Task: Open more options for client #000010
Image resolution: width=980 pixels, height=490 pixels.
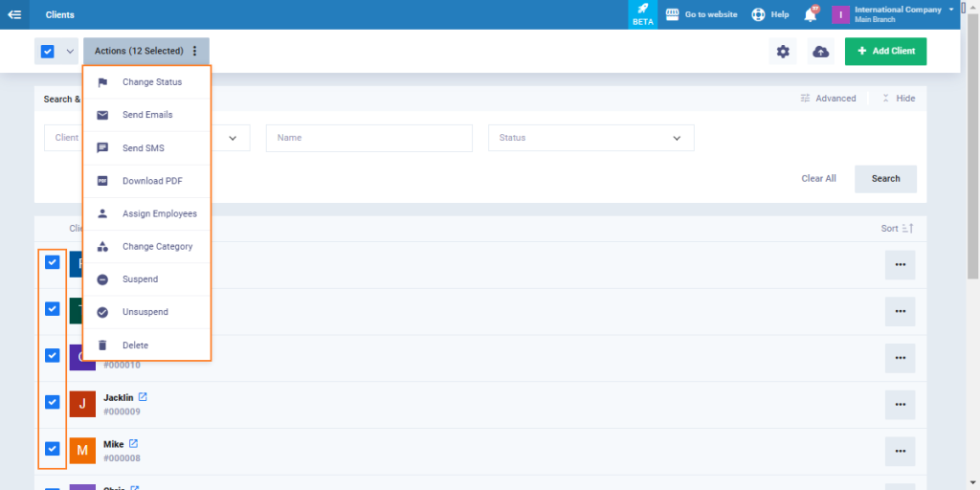Action: tap(900, 358)
